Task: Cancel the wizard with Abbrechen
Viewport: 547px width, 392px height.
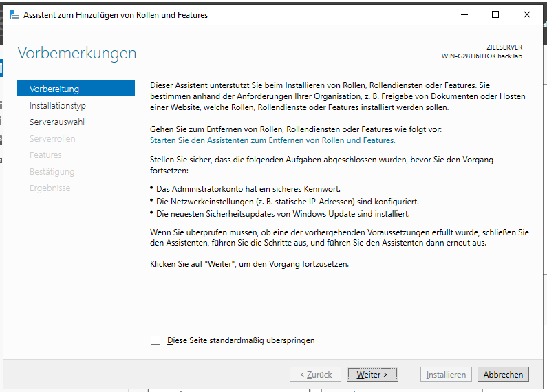Action: [503, 375]
